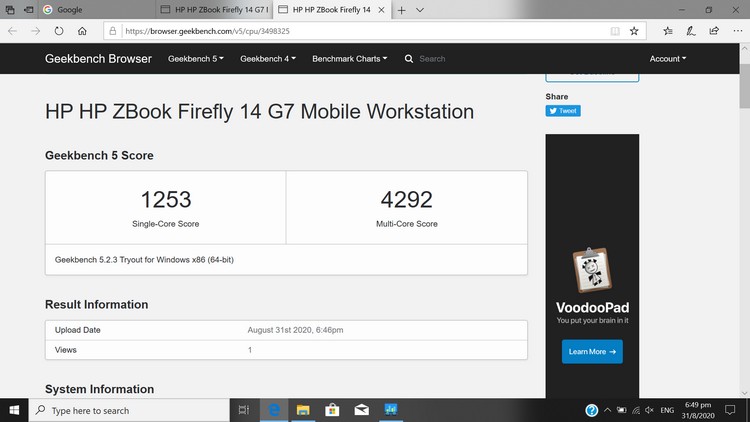Show the tab previews chevron
Screen dimensions: 750x422
pos(420,10)
